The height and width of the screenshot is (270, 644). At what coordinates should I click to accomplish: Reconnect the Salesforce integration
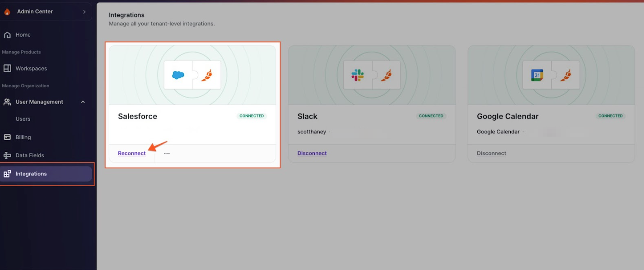click(x=132, y=153)
